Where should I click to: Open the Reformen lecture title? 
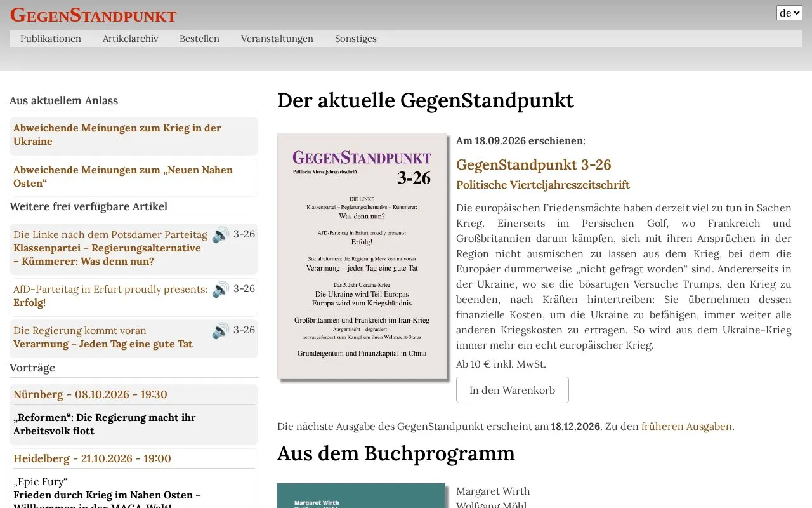[x=105, y=424]
